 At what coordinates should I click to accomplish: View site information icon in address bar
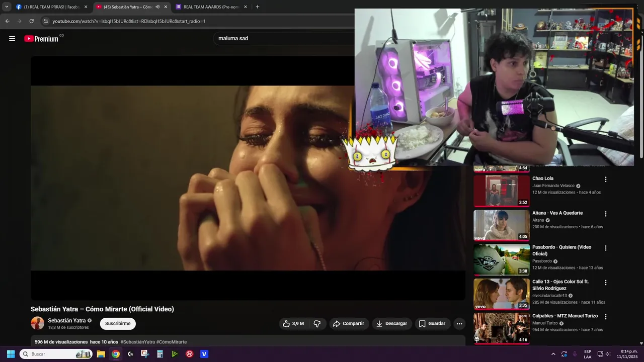[46, 21]
